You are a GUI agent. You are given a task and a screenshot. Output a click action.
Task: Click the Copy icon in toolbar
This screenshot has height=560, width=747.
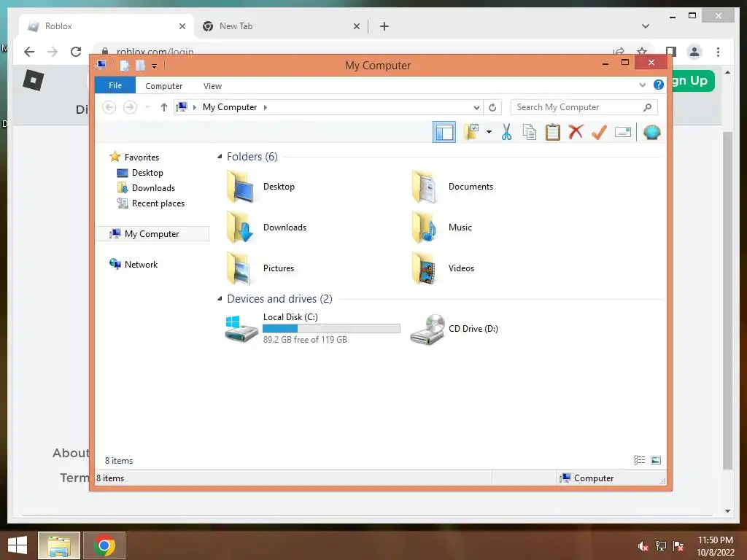(530, 132)
